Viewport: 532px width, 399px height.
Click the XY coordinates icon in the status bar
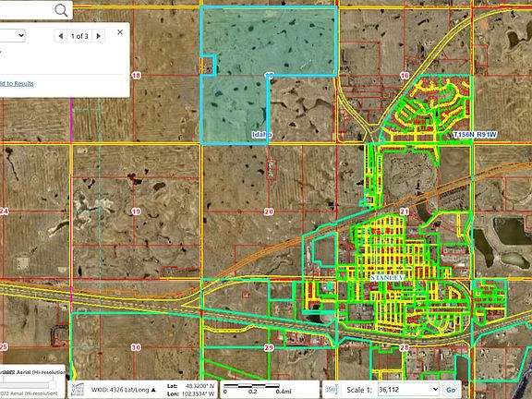pos(79,389)
